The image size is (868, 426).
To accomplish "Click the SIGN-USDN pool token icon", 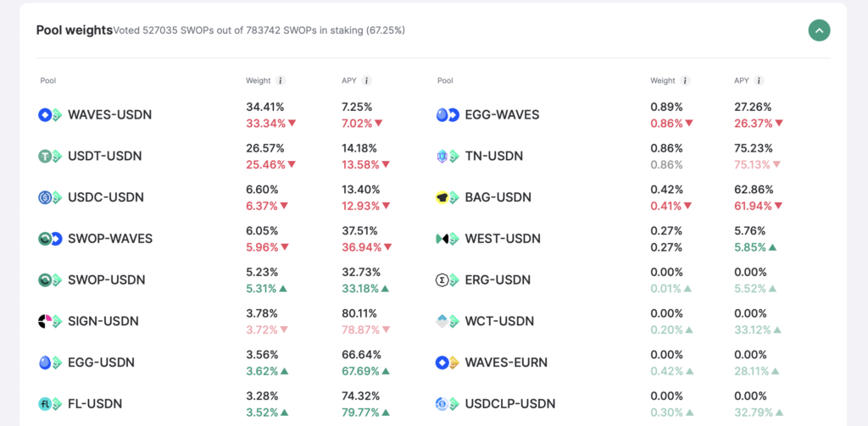I will coord(50,322).
